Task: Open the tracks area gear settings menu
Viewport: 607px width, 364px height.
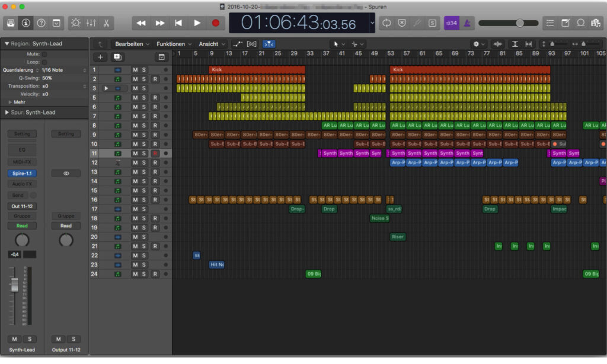Action: pyautogui.click(x=479, y=44)
